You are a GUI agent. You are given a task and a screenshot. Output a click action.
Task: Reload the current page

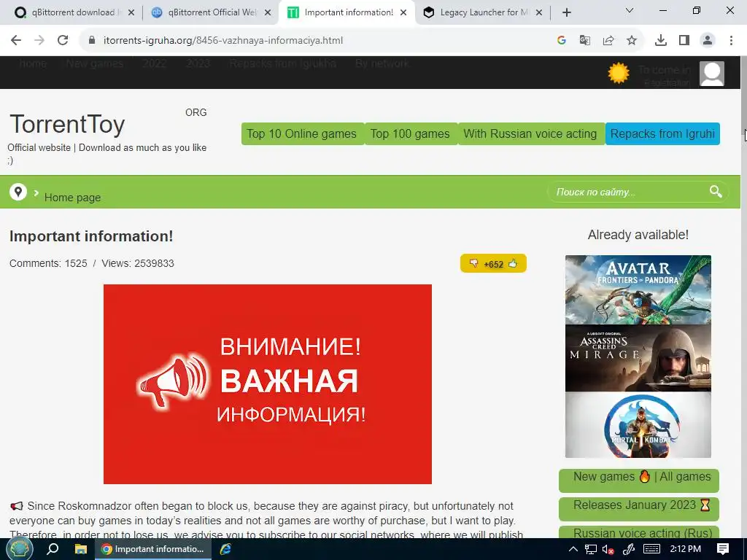[x=63, y=41]
